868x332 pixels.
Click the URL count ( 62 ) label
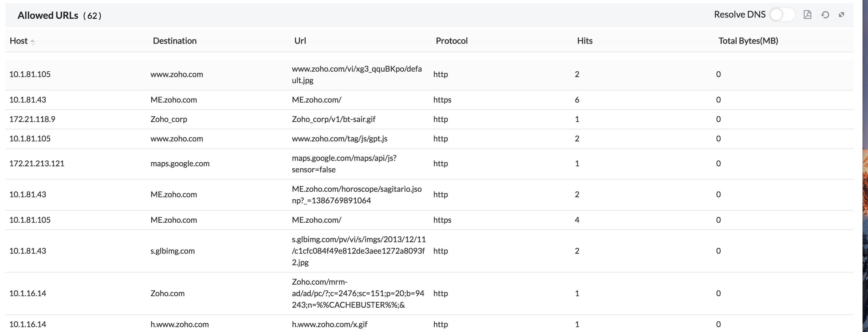tap(93, 15)
